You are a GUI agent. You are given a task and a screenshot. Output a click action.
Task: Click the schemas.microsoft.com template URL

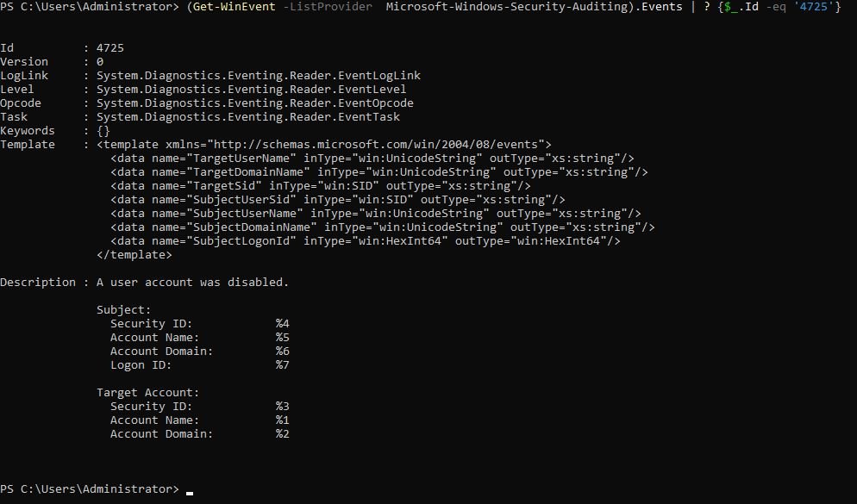376,144
